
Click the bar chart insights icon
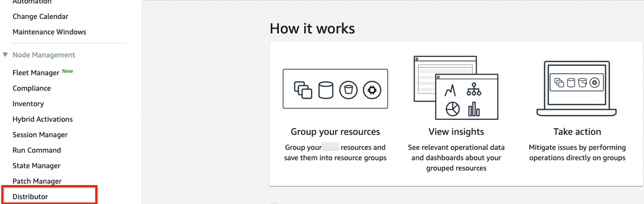click(474, 109)
